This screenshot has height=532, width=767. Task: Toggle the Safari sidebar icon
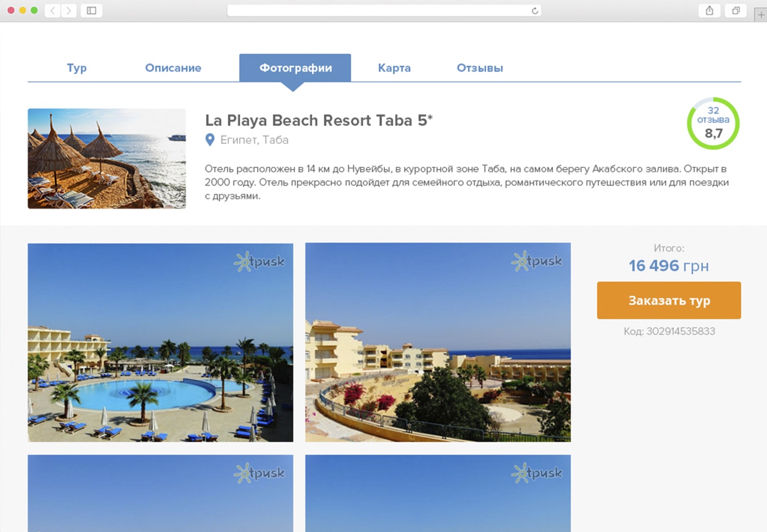(92, 10)
